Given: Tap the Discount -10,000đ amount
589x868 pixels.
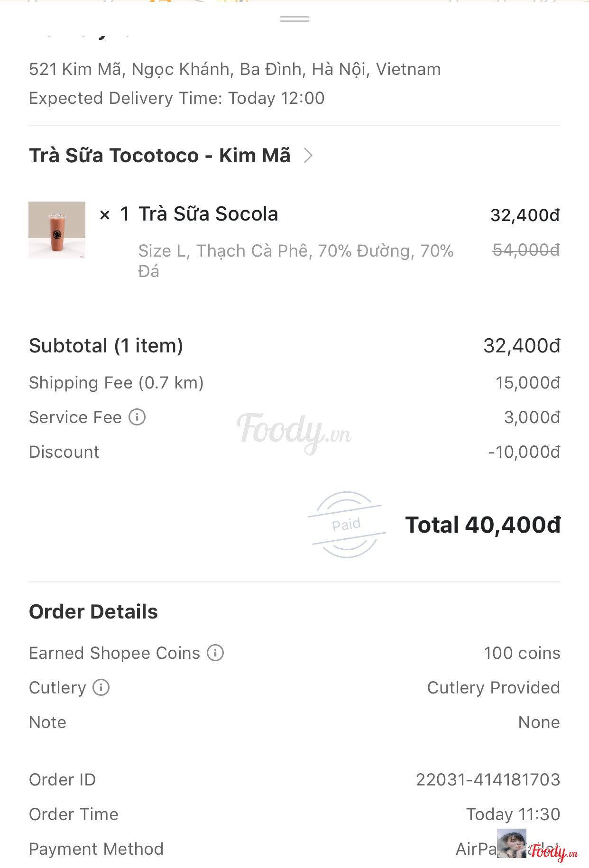Looking at the screenshot, I should tap(524, 452).
